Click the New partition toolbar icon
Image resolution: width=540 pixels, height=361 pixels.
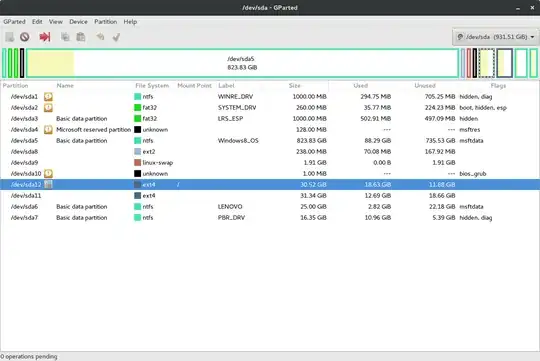[x=10, y=37]
